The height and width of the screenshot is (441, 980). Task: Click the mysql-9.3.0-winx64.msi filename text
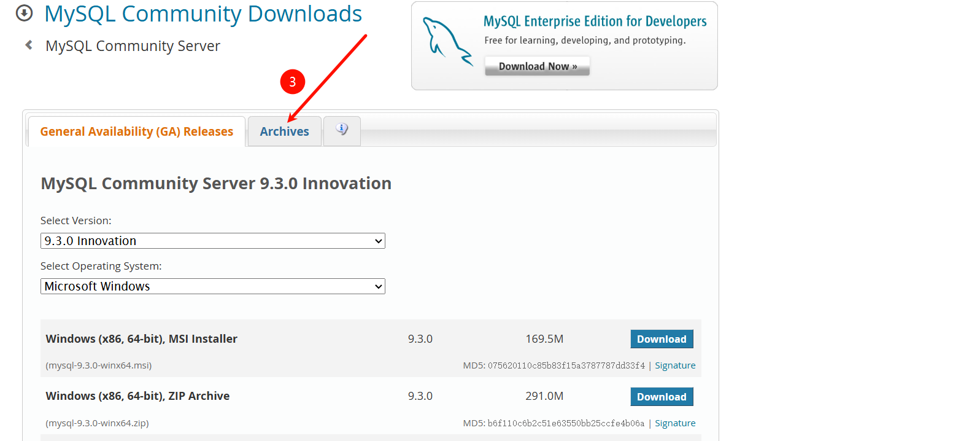[x=99, y=365]
